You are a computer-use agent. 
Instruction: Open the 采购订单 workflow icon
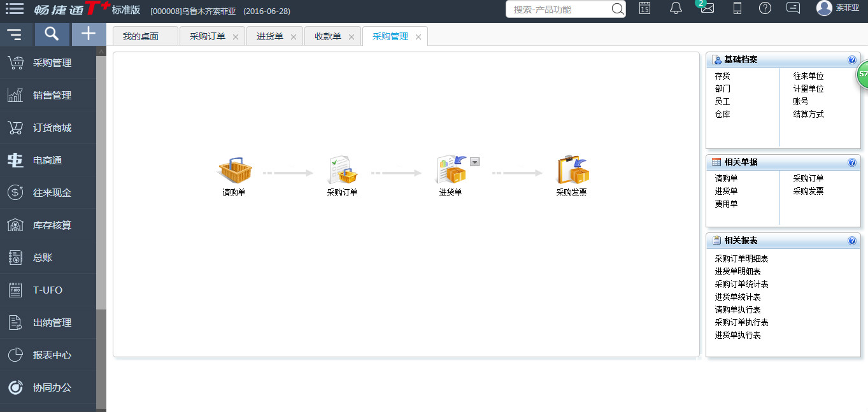pos(343,169)
